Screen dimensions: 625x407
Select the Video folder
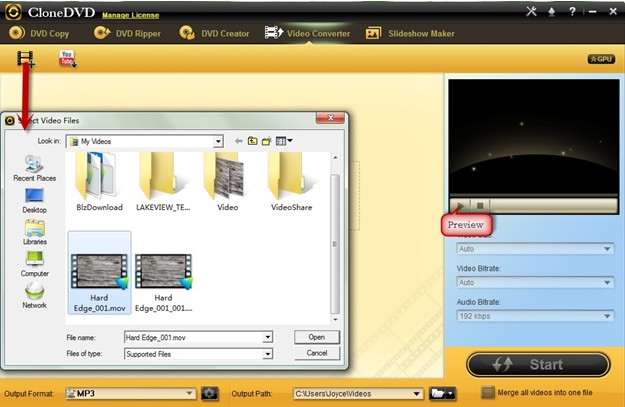[227, 182]
